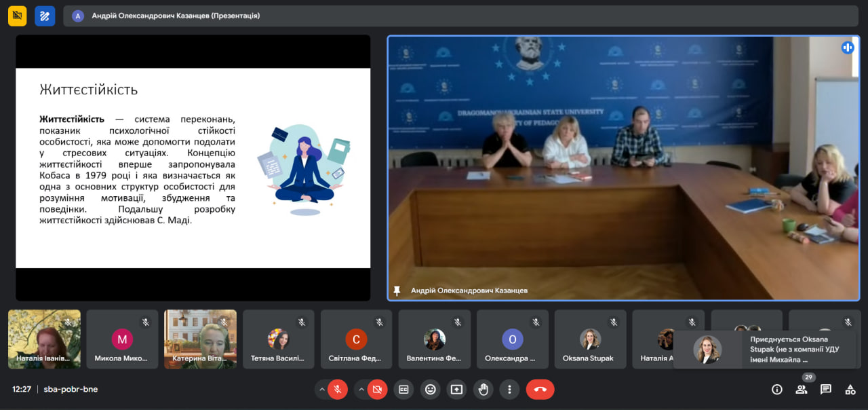Screen dimensions: 868x410
Task: Open the Activities icon in the bottom-right
Action: pyautogui.click(x=850, y=389)
